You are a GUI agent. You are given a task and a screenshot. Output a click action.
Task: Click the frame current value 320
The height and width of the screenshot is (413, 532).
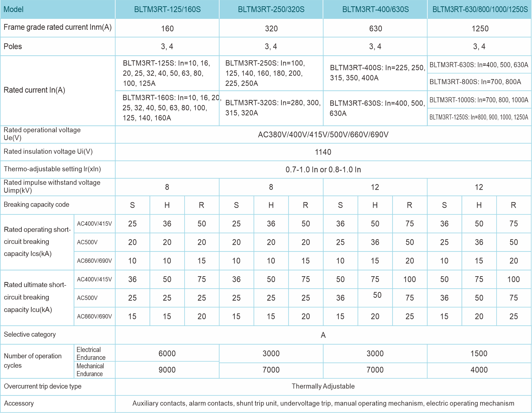[271, 29]
